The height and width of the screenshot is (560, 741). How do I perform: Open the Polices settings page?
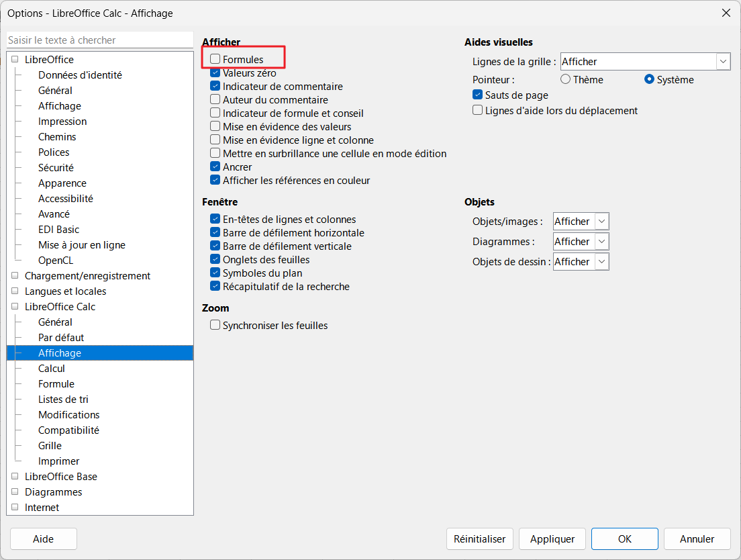click(x=54, y=152)
